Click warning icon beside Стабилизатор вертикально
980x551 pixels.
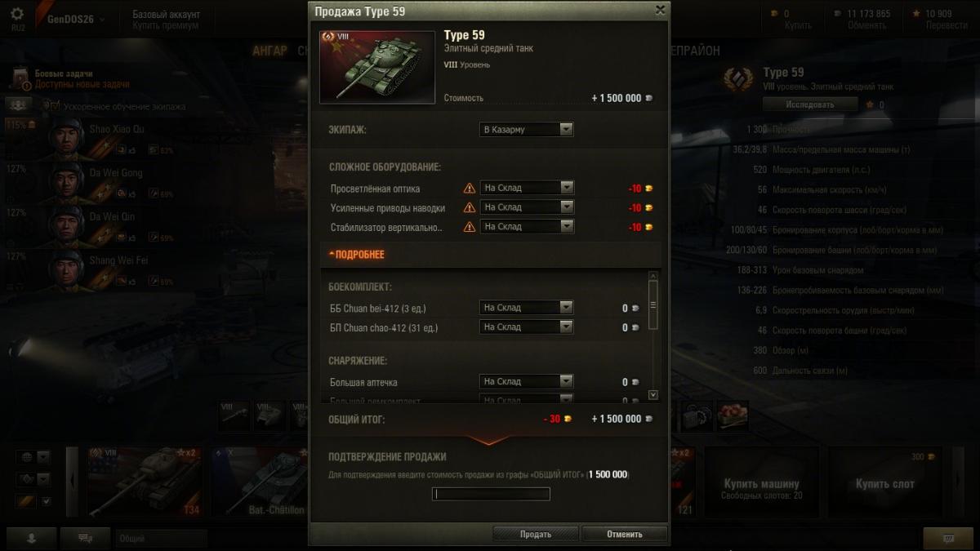click(469, 227)
